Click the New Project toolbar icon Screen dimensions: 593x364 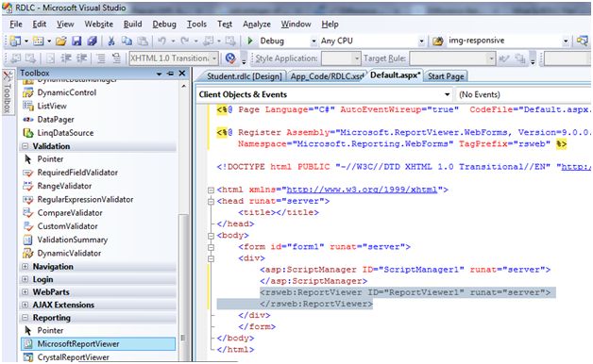click(15, 41)
